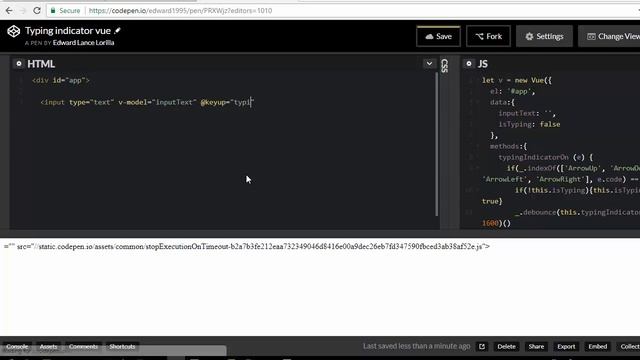Fork this pen
The height and width of the screenshot is (360, 640).
click(489, 36)
